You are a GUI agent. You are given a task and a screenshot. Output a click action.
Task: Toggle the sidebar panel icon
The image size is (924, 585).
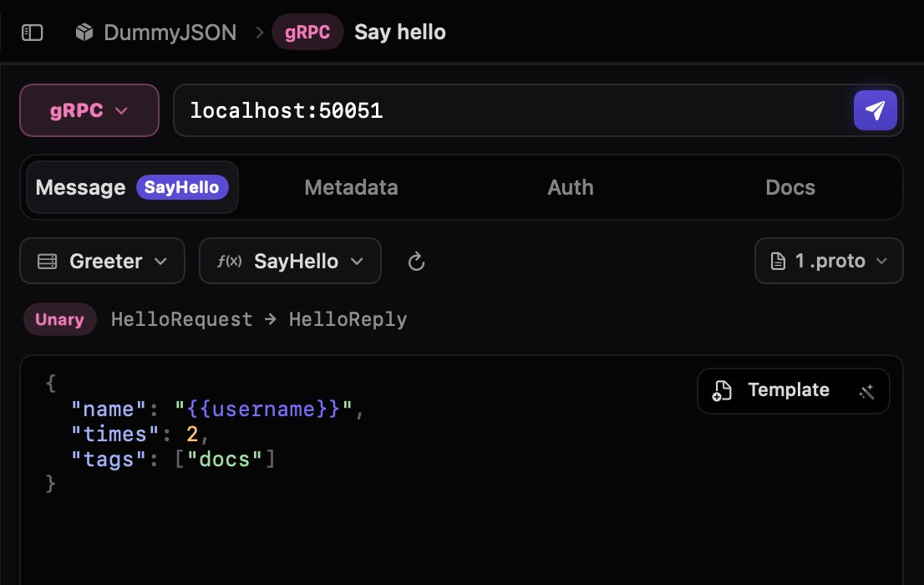coord(33,33)
